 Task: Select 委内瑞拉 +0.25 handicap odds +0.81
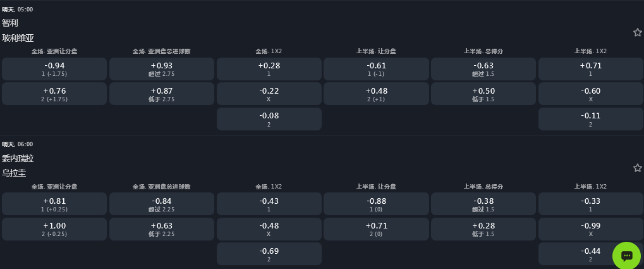coord(54,204)
